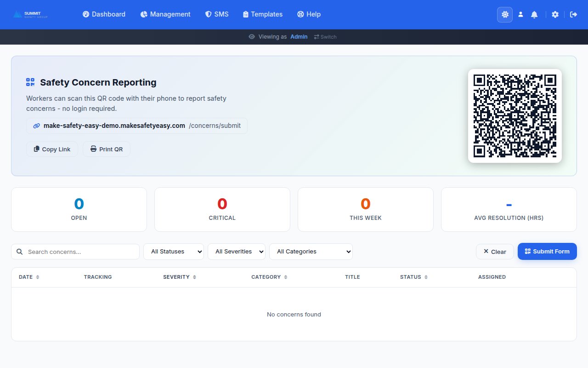Viewport: 588px width, 368px height.
Task: Click the eye icon beside Viewing as
Action: pos(252,37)
